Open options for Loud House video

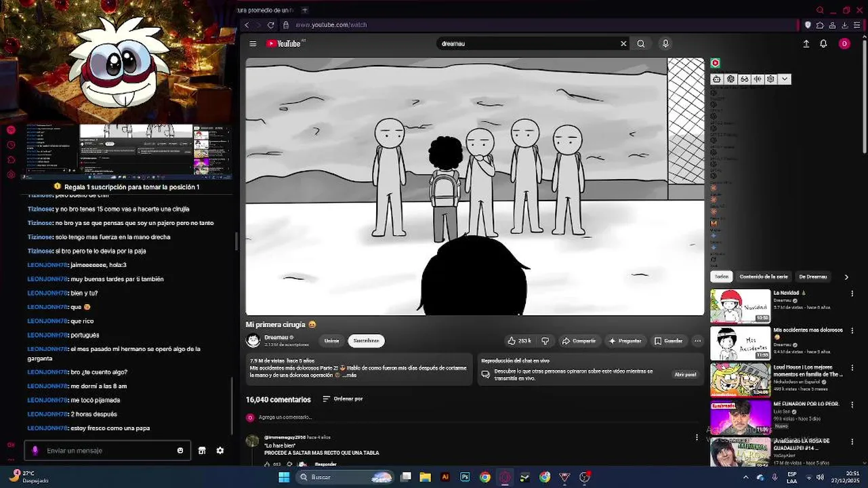pos(852,367)
